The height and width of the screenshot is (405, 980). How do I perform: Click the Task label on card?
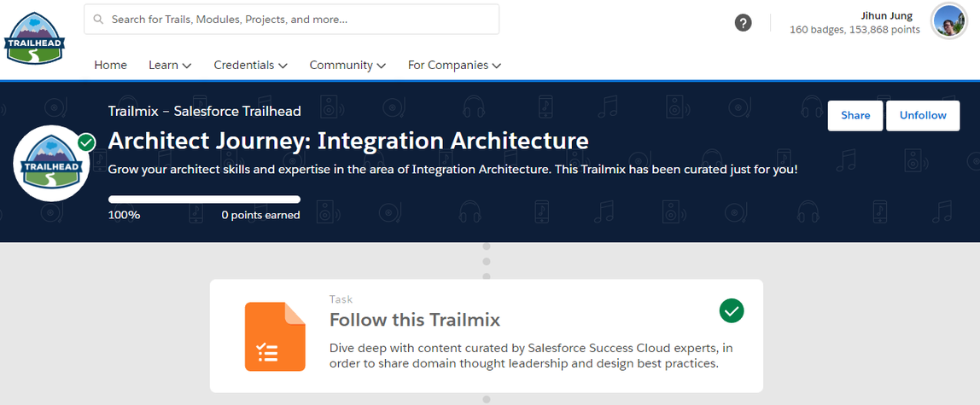341,299
